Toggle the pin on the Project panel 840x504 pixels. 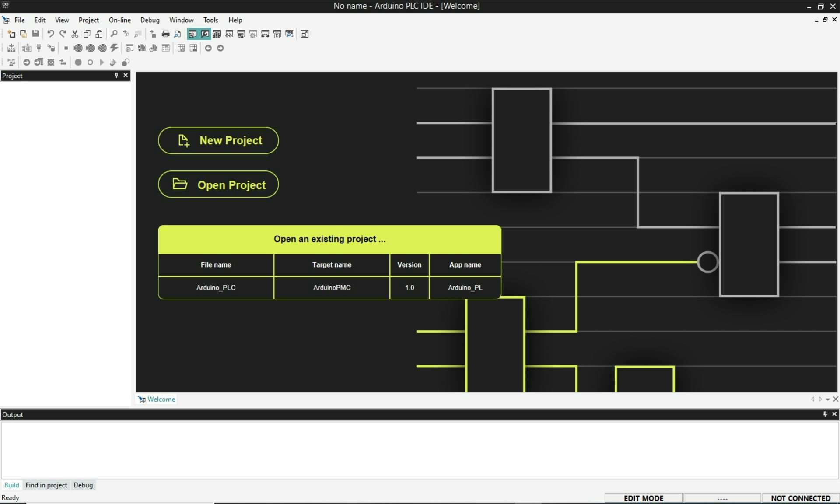115,76
